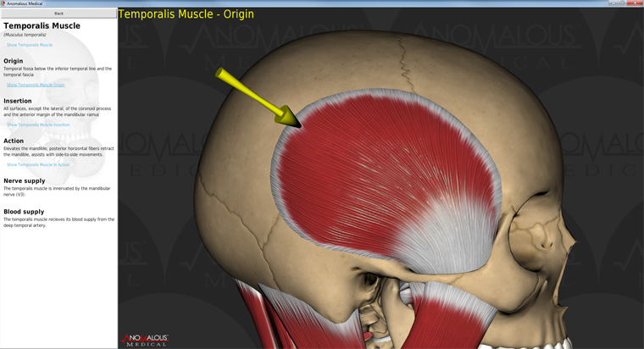The image size is (644, 349).
Task: Minimize the Anomalous Medical window
Action: point(612,3)
